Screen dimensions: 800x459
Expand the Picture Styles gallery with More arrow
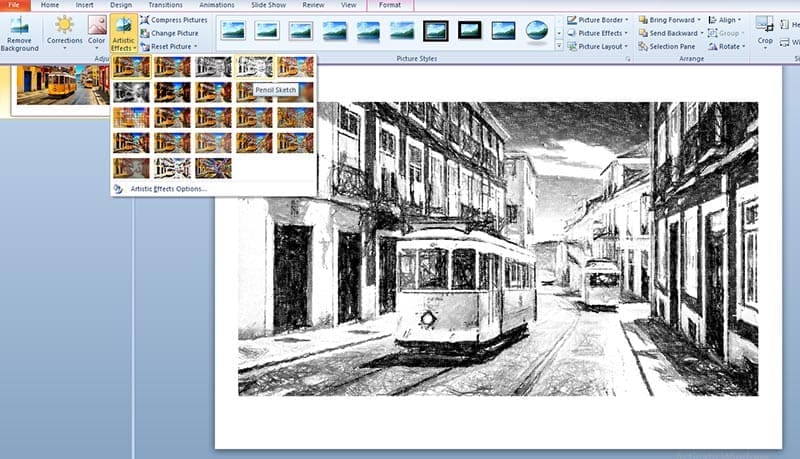click(x=559, y=44)
